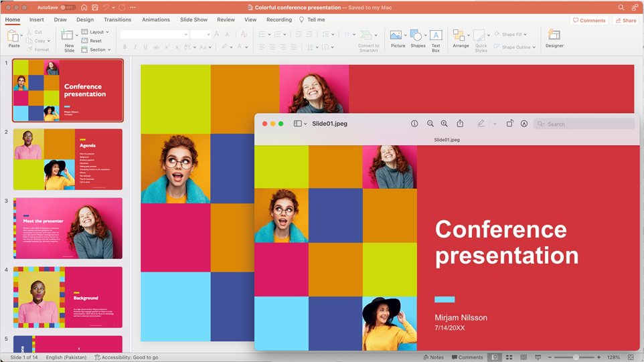This screenshot has height=362, width=644.
Task: Switch to Normal view in status bar
Action: coord(495,357)
